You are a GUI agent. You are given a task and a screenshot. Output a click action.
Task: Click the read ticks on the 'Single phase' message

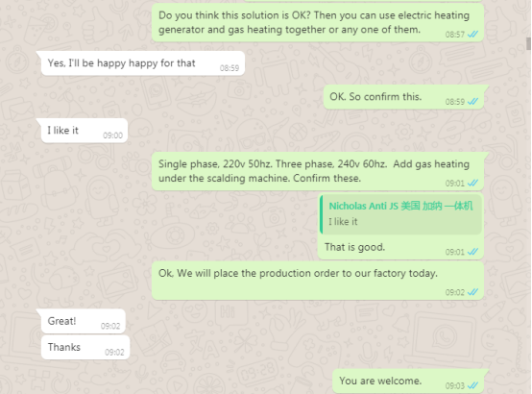pyautogui.click(x=472, y=184)
